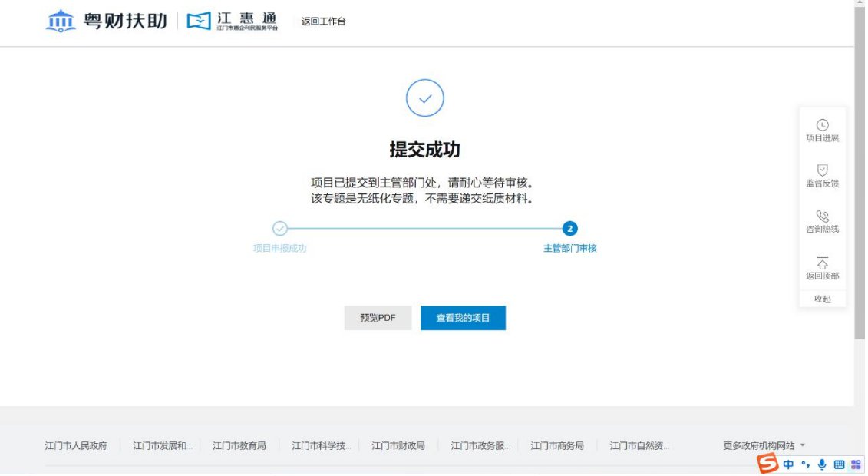Open the 江门市商务局 link

558,447
